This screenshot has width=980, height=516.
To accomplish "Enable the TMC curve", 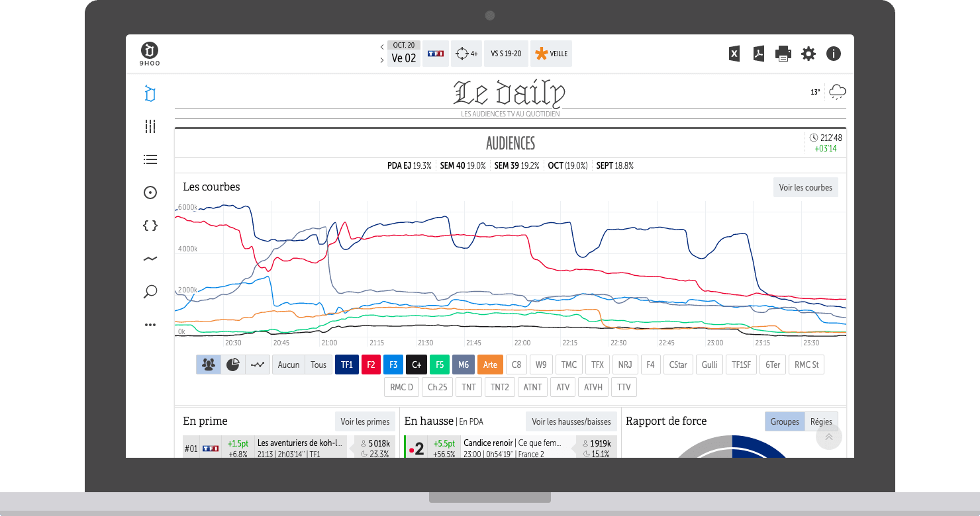I will tap(569, 365).
